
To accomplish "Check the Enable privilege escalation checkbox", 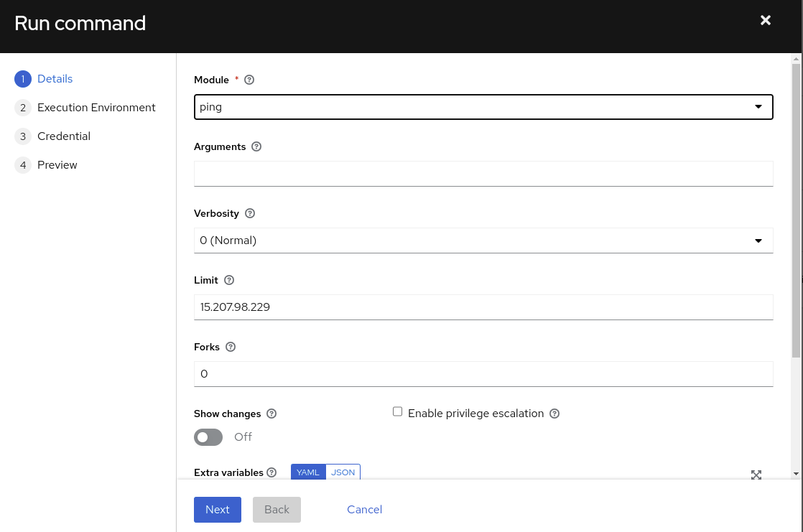I will [397, 412].
